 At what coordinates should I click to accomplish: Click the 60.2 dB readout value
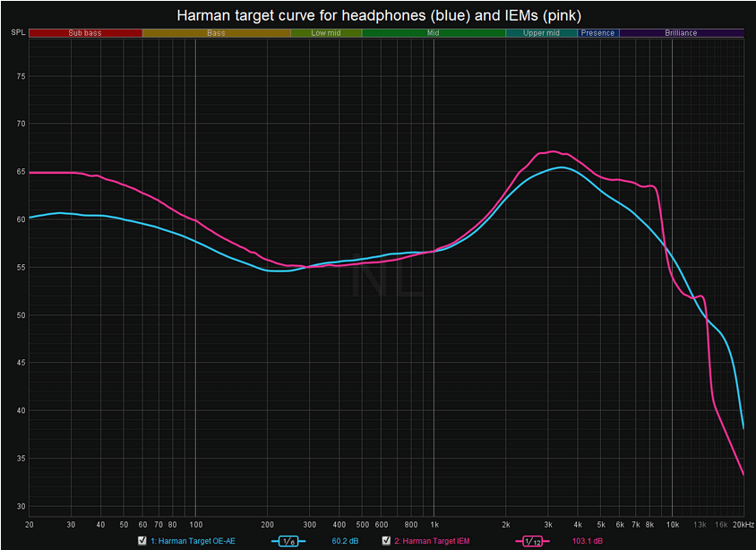pyautogui.click(x=345, y=541)
